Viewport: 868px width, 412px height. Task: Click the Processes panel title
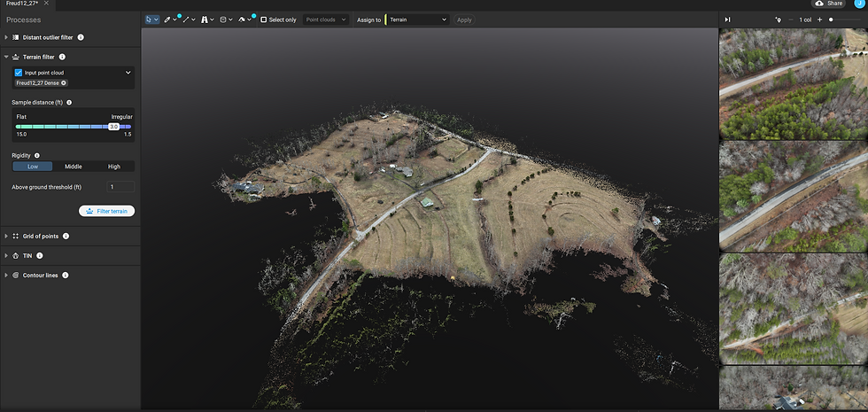[23, 19]
